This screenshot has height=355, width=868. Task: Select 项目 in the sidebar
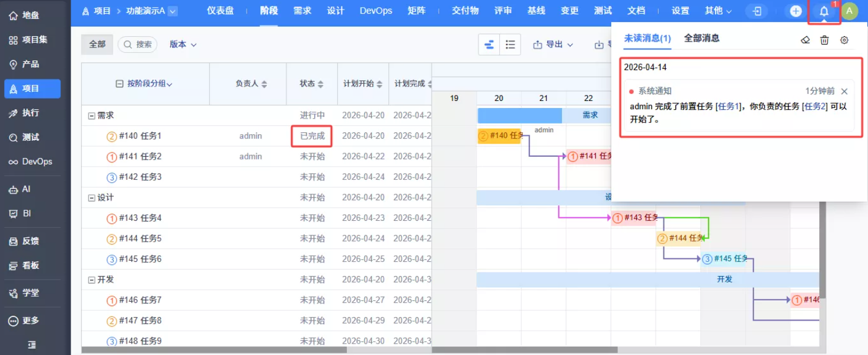(x=31, y=88)
